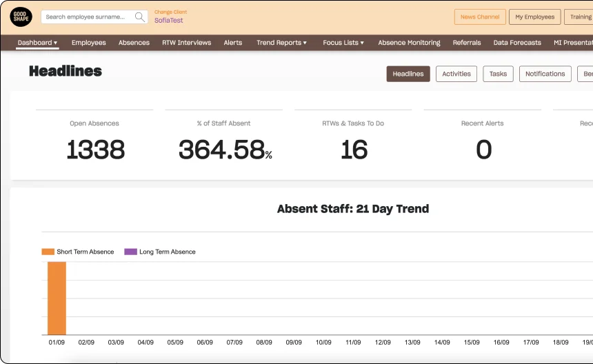Open the My Employees button
The width and height of the screenshot is (593, 364).
[x=535, y=17]
